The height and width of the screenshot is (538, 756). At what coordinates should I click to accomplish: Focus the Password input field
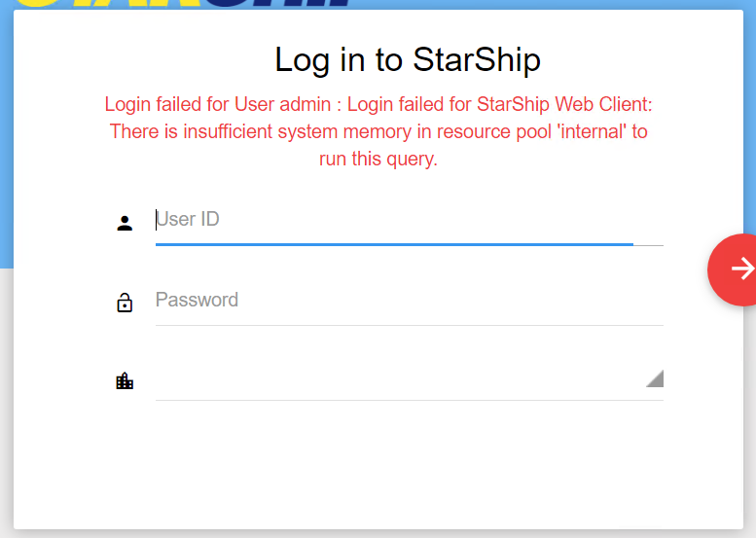410,301
